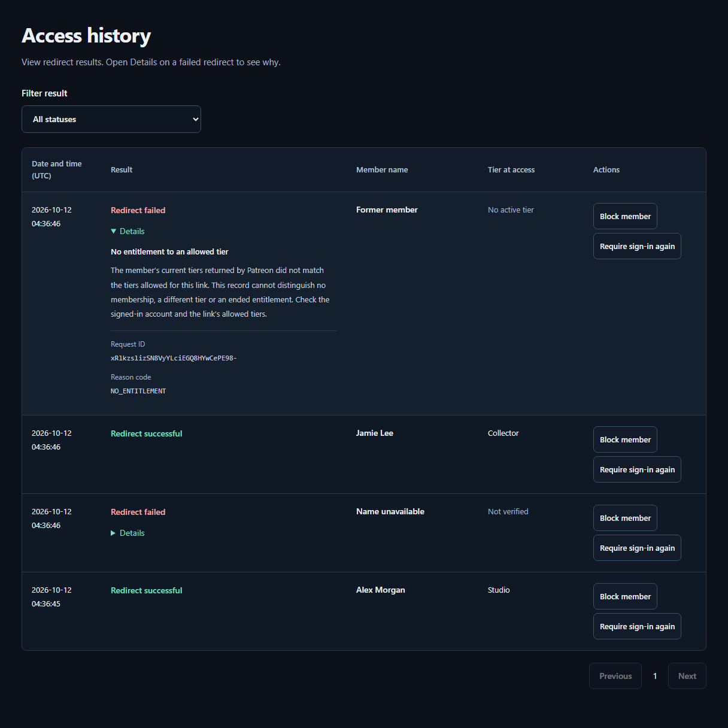The image size is (728, 728).
Task: Open the All statuses filter dropdown
Action: click(x=111, y=119)
